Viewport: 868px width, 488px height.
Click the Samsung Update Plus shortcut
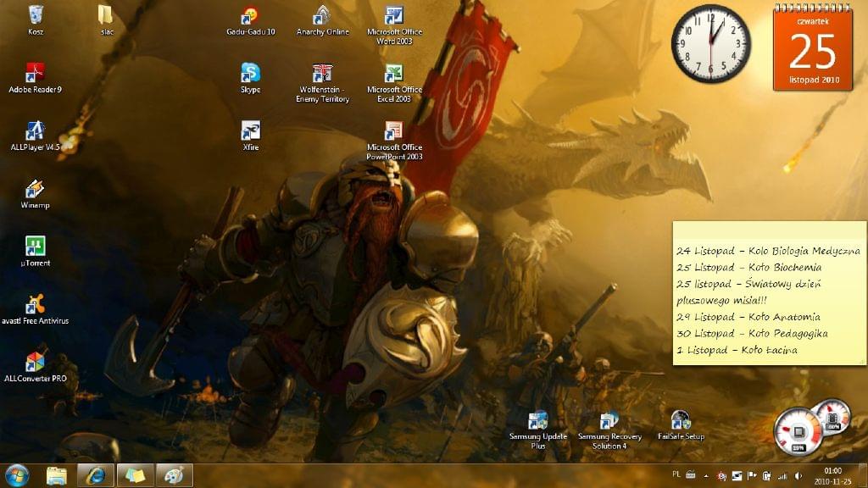click(538, 430)
